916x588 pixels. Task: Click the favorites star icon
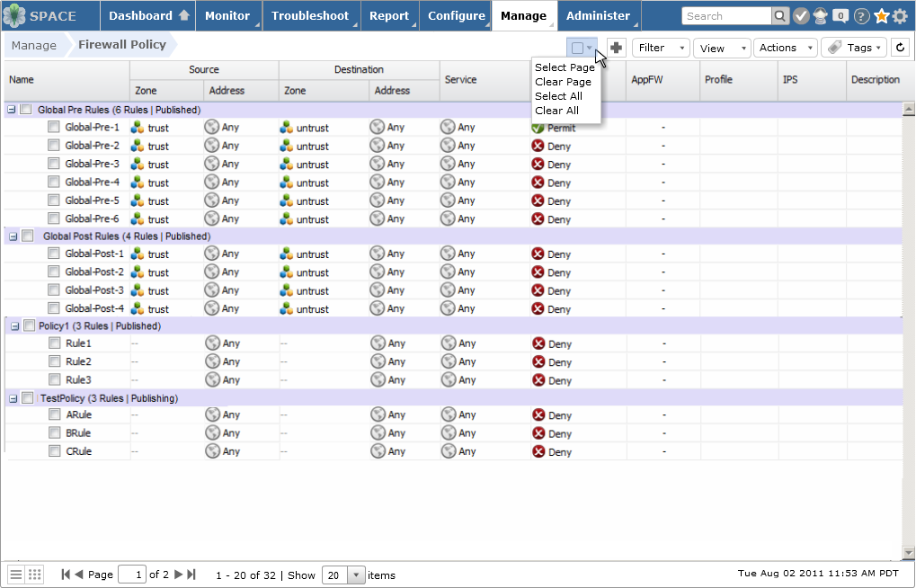[881, 16]
